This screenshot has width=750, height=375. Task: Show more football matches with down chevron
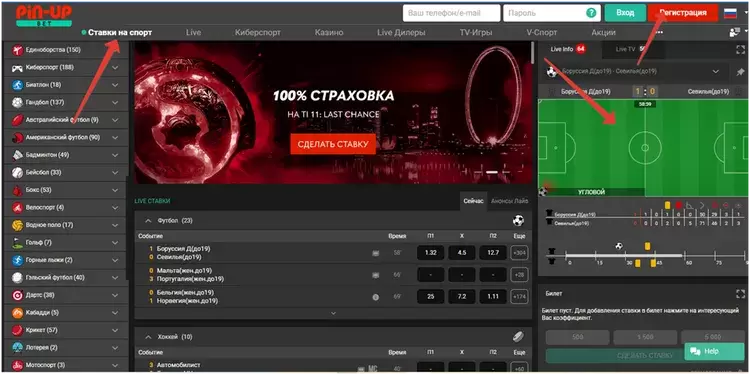point(333,313)
